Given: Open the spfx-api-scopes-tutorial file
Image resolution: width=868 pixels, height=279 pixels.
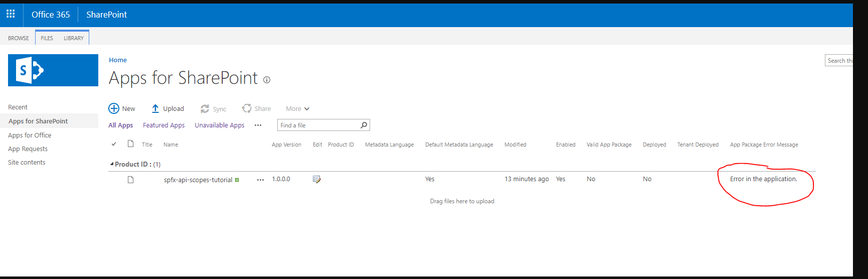Looking at the screenshot, I should [198, 180].
